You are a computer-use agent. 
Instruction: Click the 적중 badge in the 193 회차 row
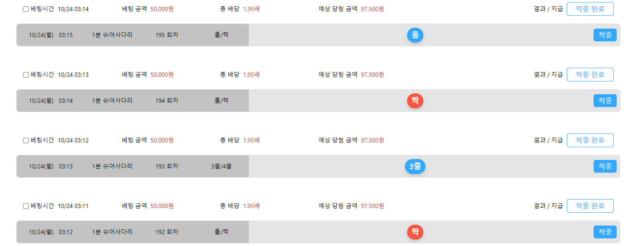tap(605, 166)
